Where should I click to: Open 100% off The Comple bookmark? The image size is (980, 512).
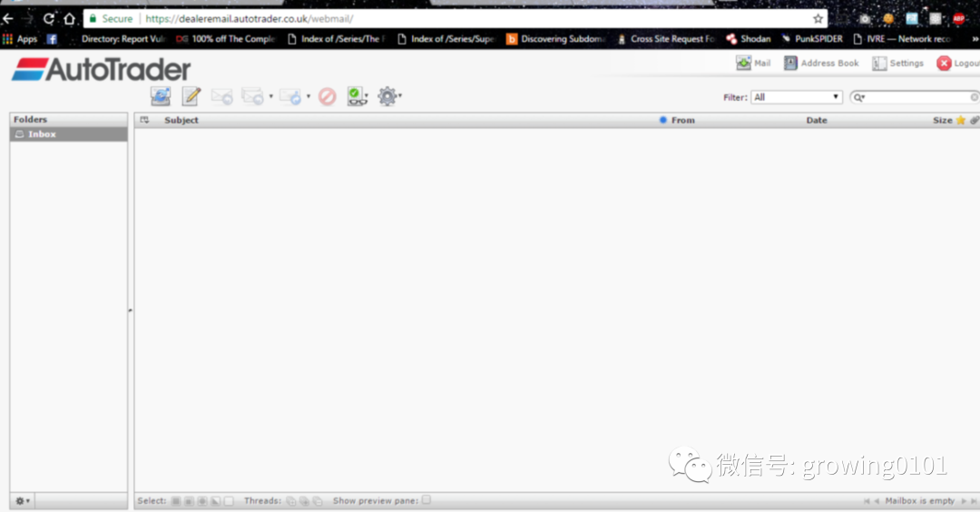226,39
